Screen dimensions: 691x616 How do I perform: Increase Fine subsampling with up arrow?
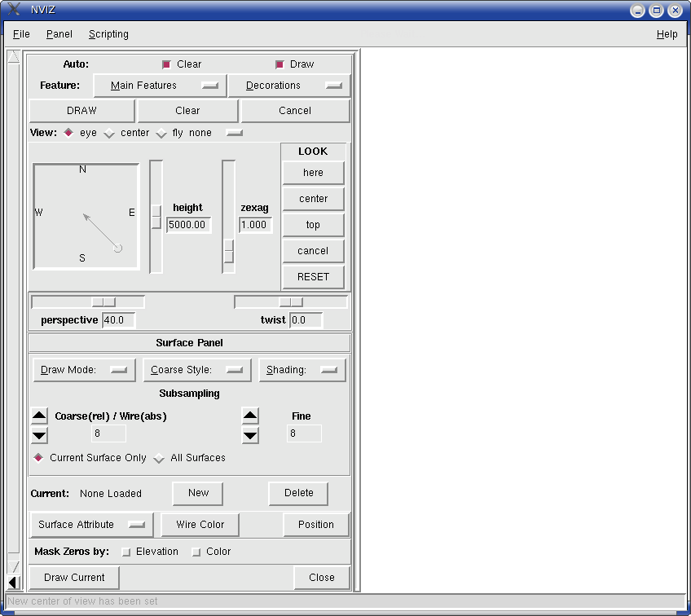250,416
